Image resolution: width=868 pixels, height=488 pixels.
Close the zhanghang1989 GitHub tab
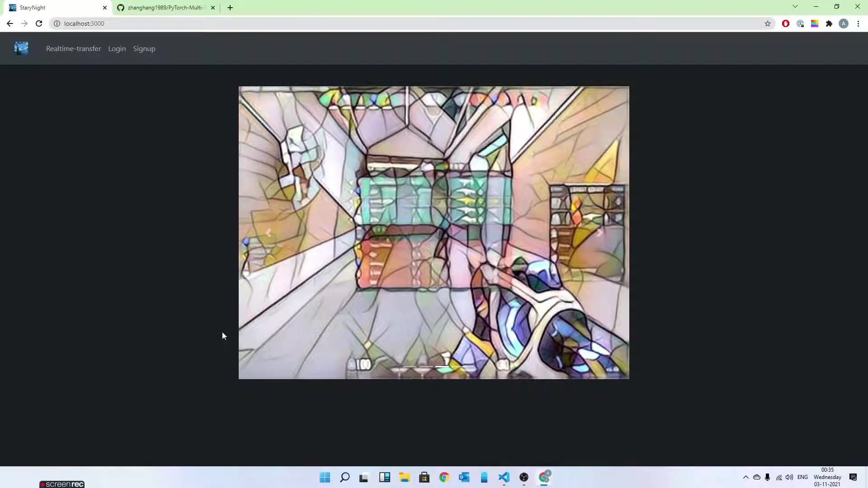click(213, 8)
